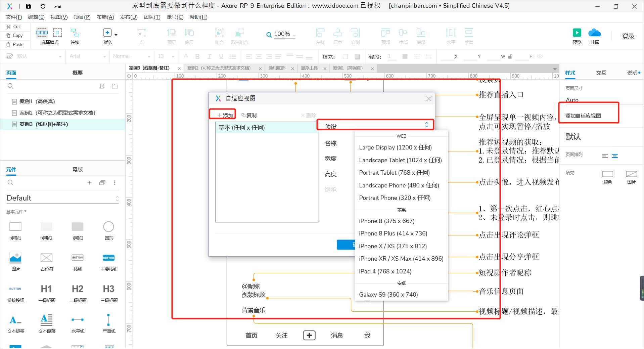The width and height of the screenshot is (644, 349).
Task: Click the add library plus icon
Action: click(x=89, y=183)
